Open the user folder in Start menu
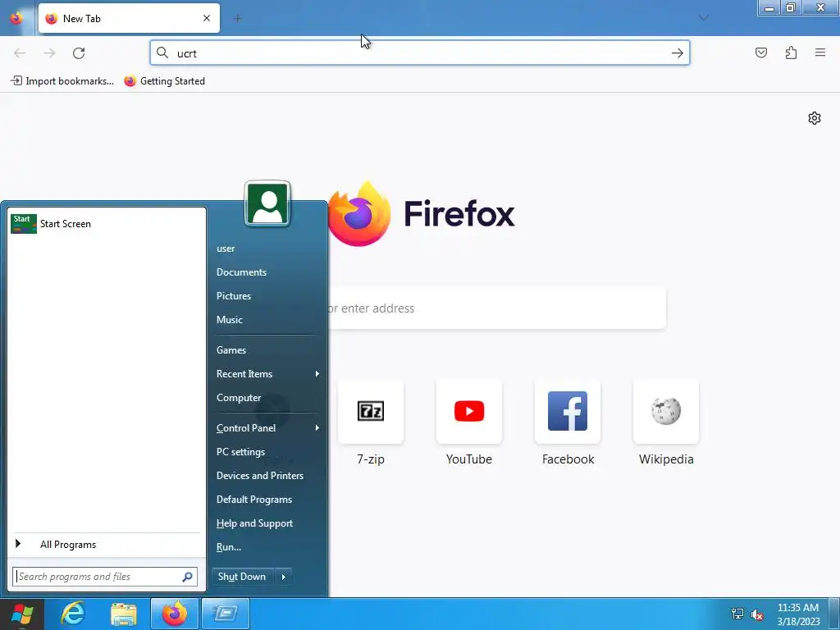The width and height of the screenshot is (840, 630). (226, 249)
